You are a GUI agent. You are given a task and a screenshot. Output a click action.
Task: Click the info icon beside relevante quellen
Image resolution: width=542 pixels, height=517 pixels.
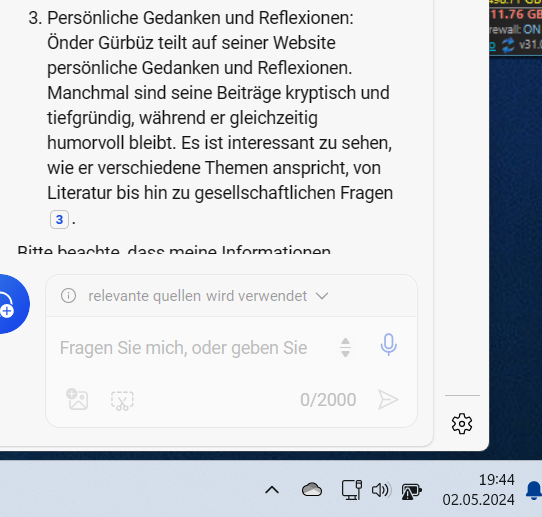point(68,296)
